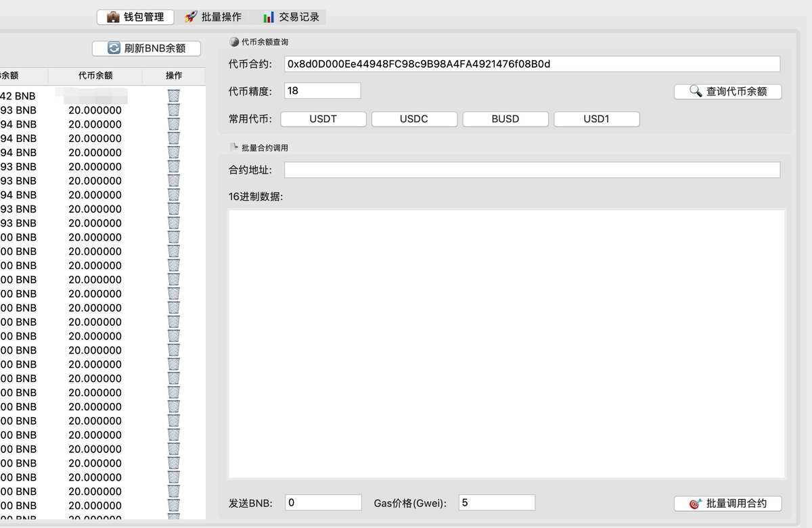Screen dimensions: 812x528
Task: Click the 代币合约: label
Action: 250,64
